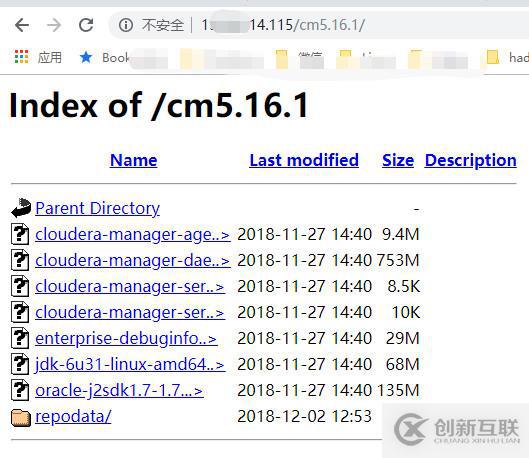Click the browser forward arrow

54,25
